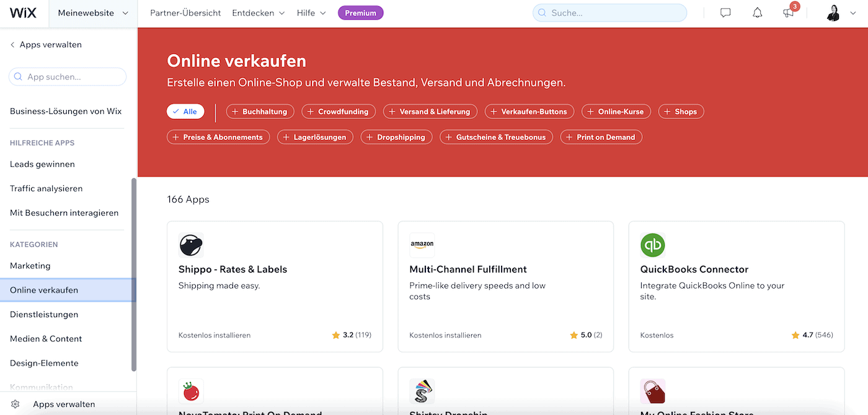
Task: Toggle the Print on Demand filter
Action: click(x=601, y=137)
